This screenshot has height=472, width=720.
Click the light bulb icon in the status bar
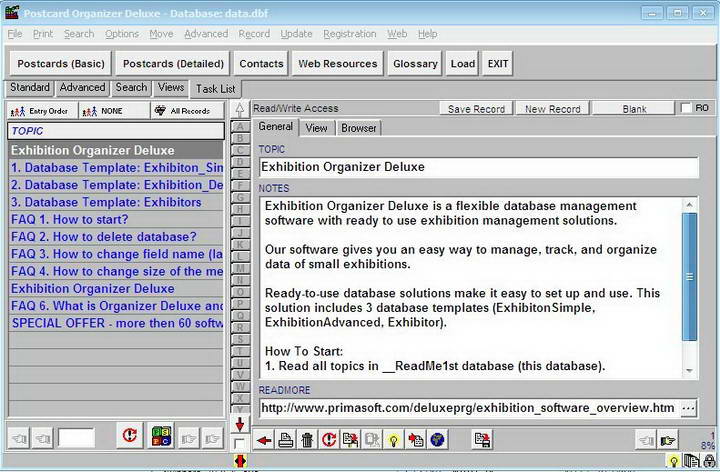pyautogui.click(x=674, y=461)
